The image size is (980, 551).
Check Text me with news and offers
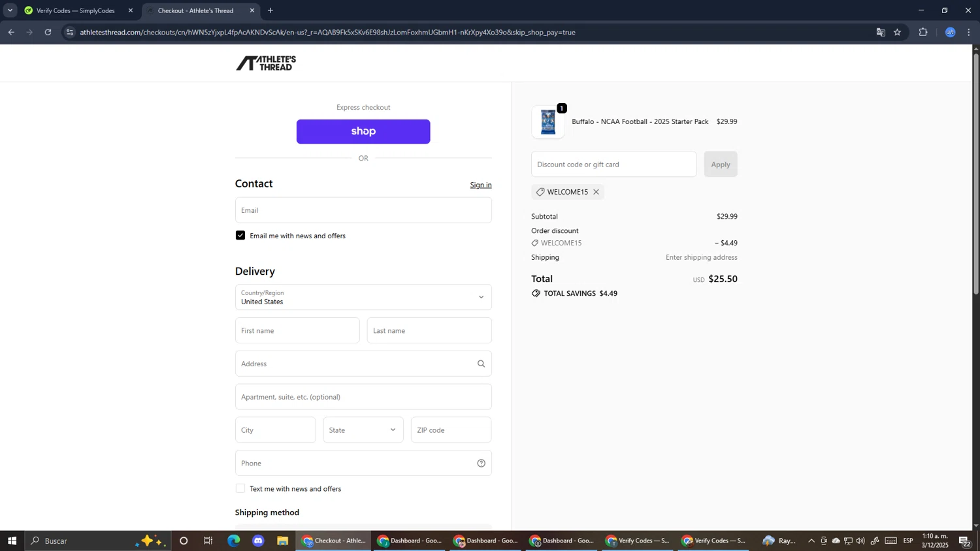(240, 488)
